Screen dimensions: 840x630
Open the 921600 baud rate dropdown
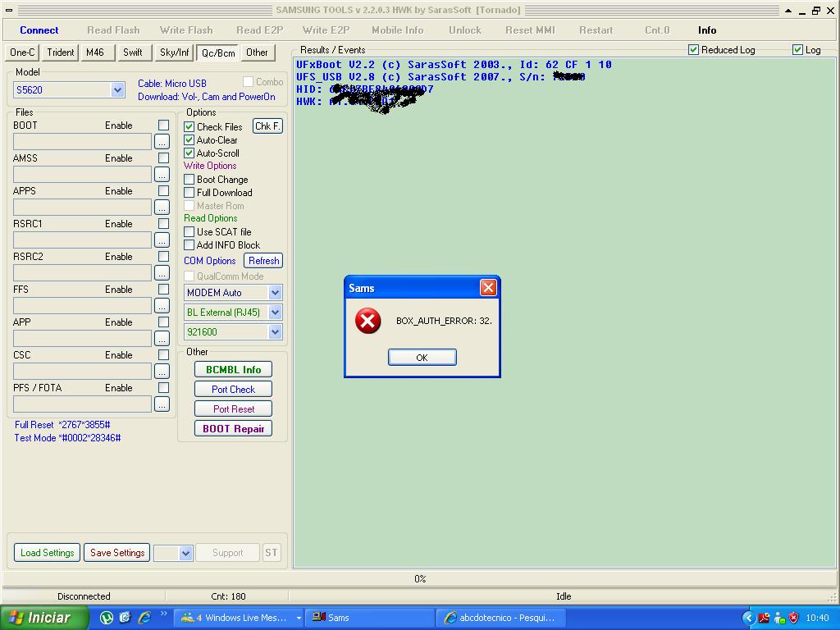coord(275,332)
